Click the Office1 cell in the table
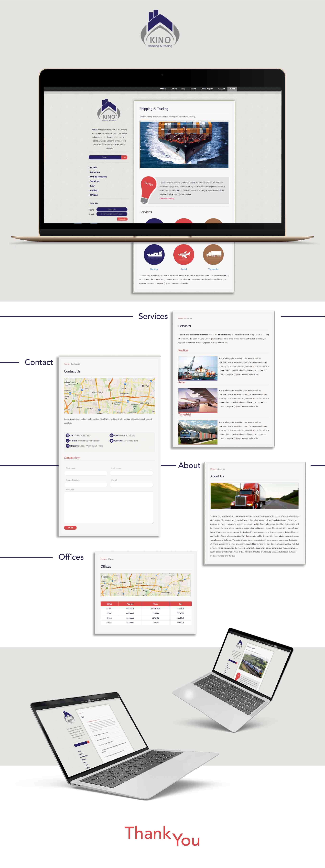This screenshot has width=325, height=868. tap(109, 608)
